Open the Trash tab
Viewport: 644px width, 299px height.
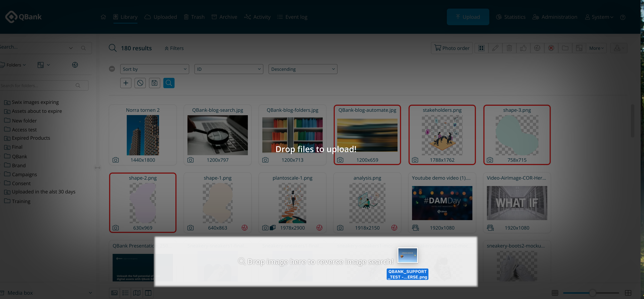[x=194, y=17]
